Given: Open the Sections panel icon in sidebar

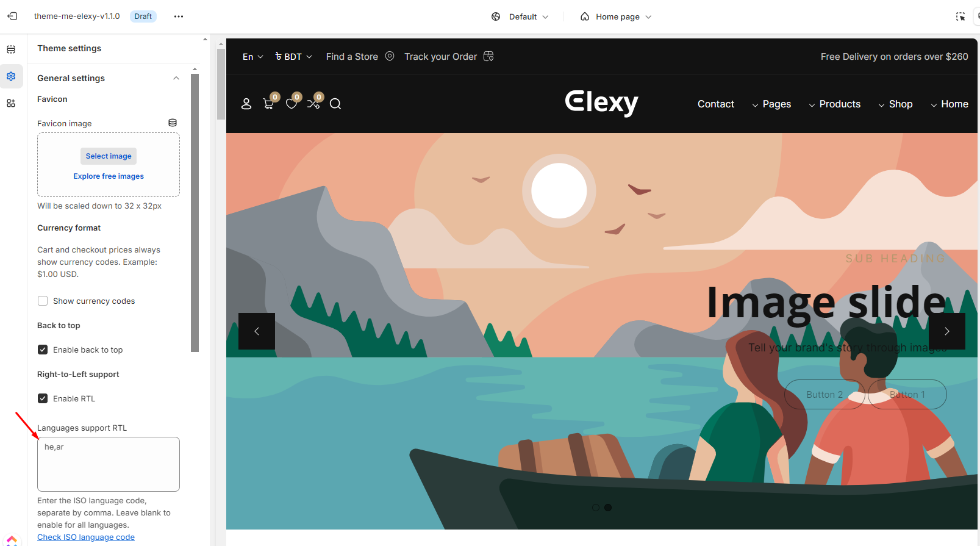Looking at the screenshot, I should 11,49.
